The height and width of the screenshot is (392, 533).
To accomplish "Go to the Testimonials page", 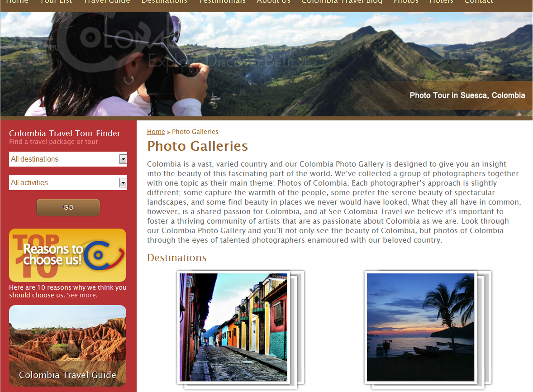I will click(222, 2).
